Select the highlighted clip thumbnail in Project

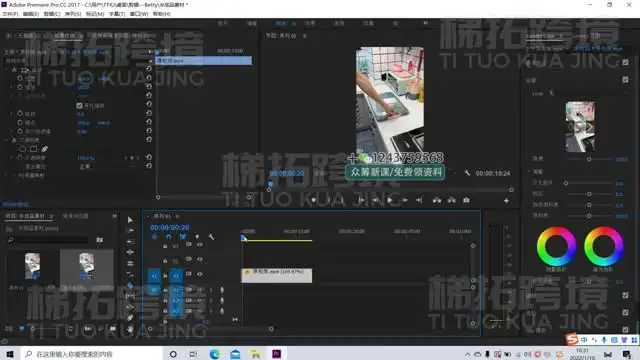87,266
